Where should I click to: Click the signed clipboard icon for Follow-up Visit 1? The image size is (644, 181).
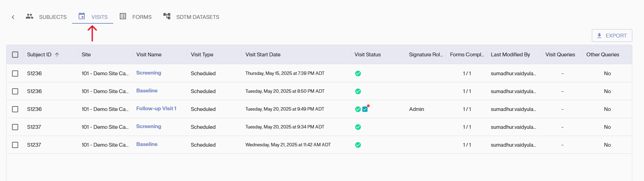click(x=365, y=109)
